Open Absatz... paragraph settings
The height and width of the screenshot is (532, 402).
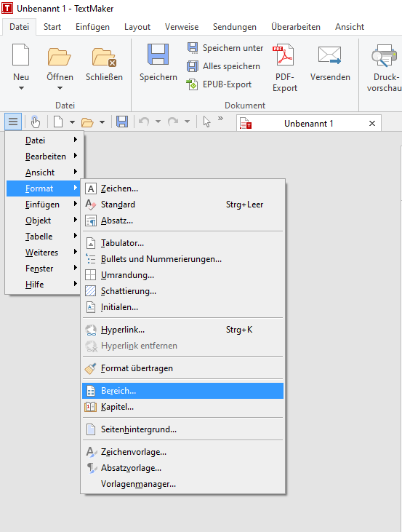click(x=182, y=221)
